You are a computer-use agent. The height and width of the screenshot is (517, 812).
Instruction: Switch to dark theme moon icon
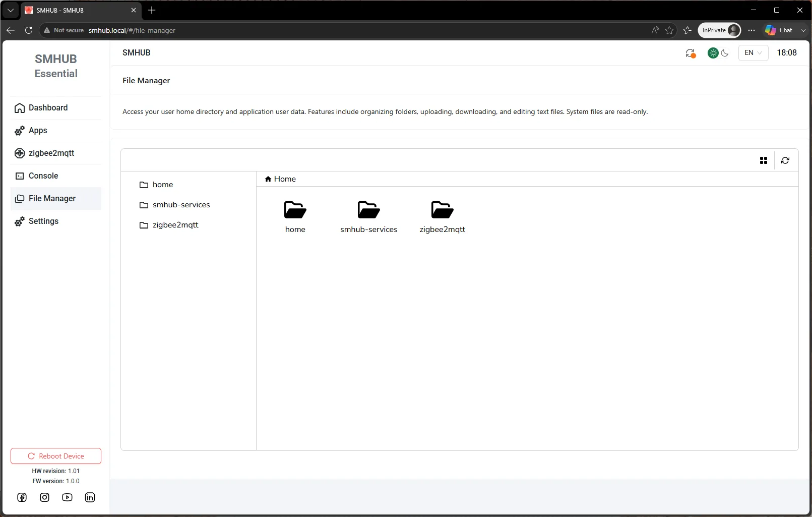pyautogui.click(x=725, y=53)
